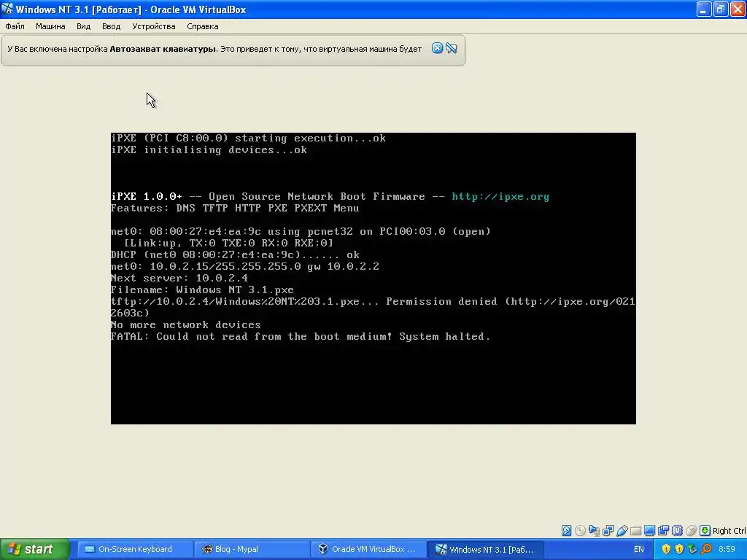The width and height of the screenshot is (747, 560).
Task: Click the mouse integration status icon
Action: [691, 531]
